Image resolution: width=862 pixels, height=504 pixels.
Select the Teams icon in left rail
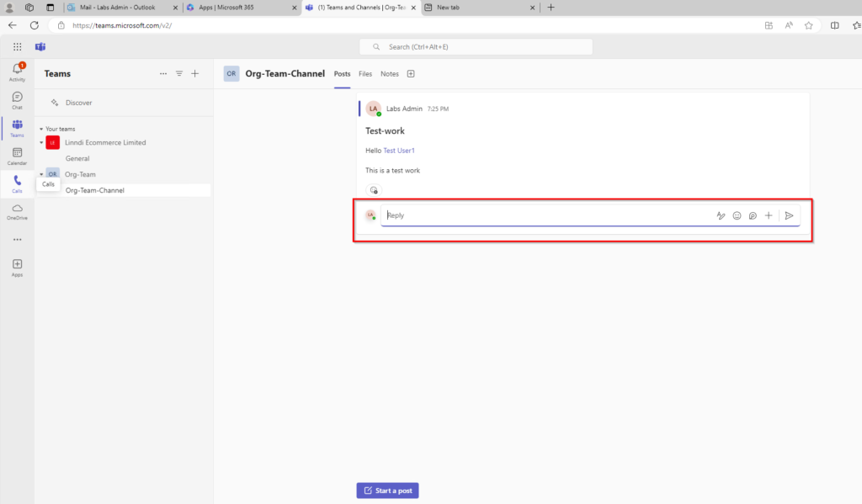(17, 128)
